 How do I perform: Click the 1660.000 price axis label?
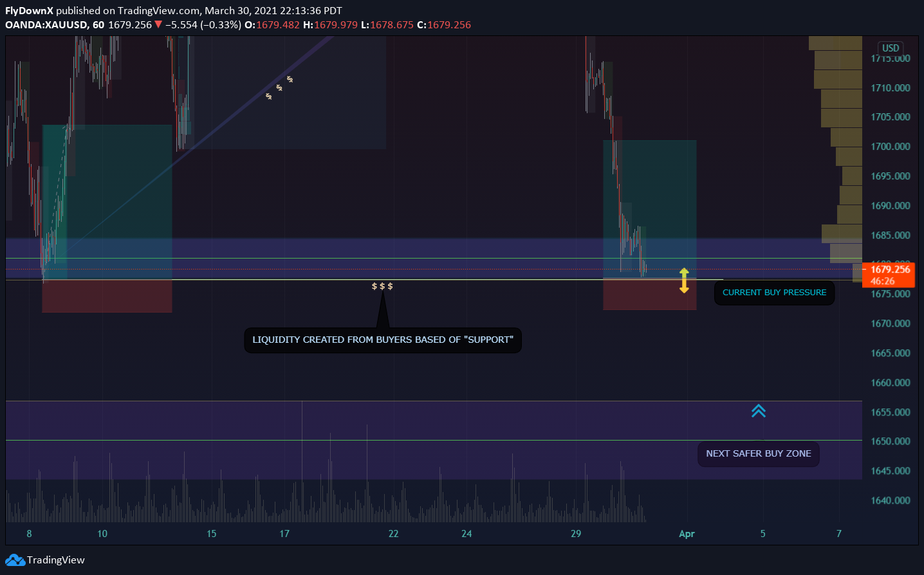[891, 383]
